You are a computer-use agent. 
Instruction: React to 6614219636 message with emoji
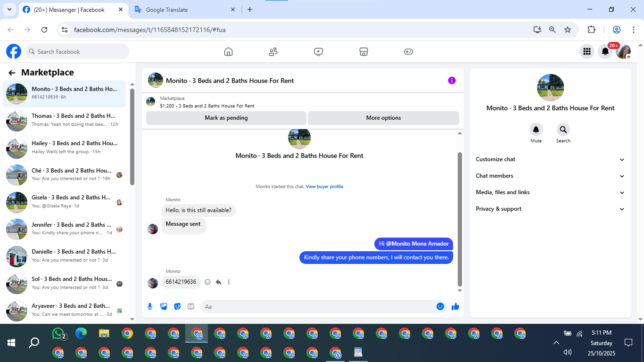207,282
